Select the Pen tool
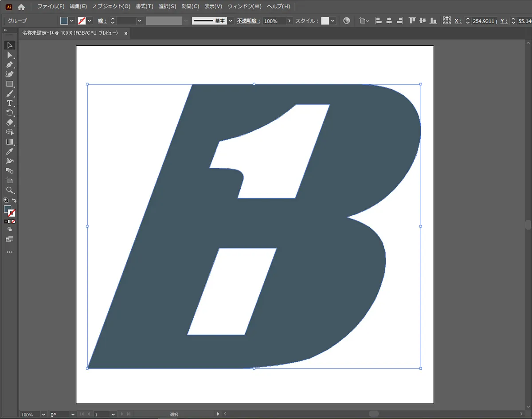This screenshot has width=532, height=419. tap(9, 65)
